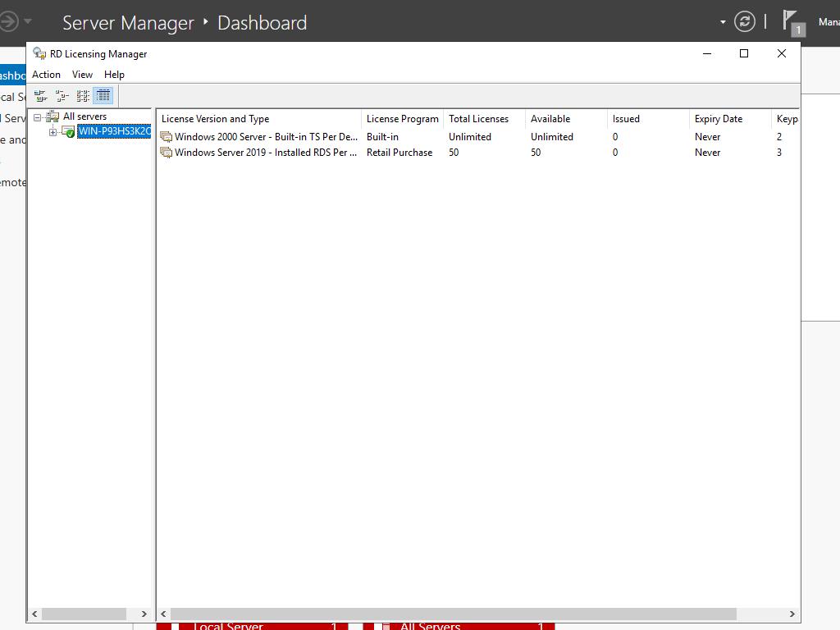Open the navigation history dropdown beside forward arrow

(x=28, y=21)
